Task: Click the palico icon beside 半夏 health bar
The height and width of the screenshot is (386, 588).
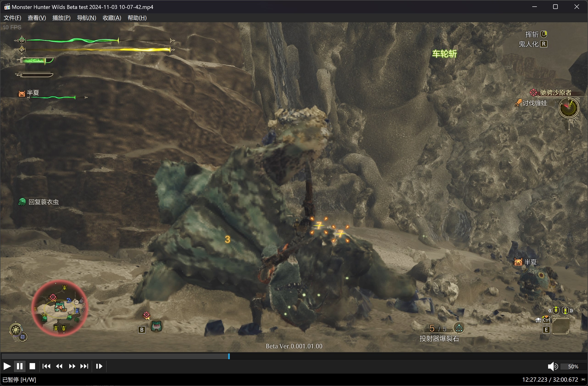Action: (x=22, y=93)
